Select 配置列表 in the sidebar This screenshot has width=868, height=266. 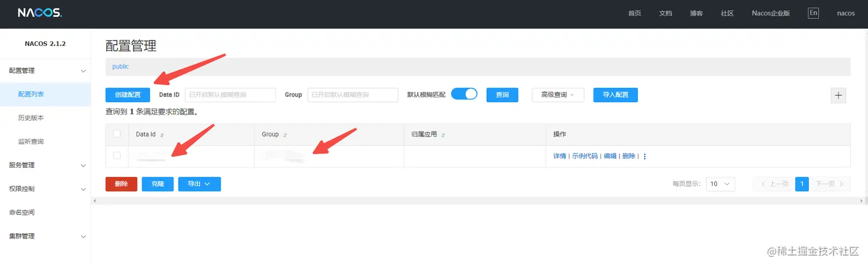click(x=45, y=94)
